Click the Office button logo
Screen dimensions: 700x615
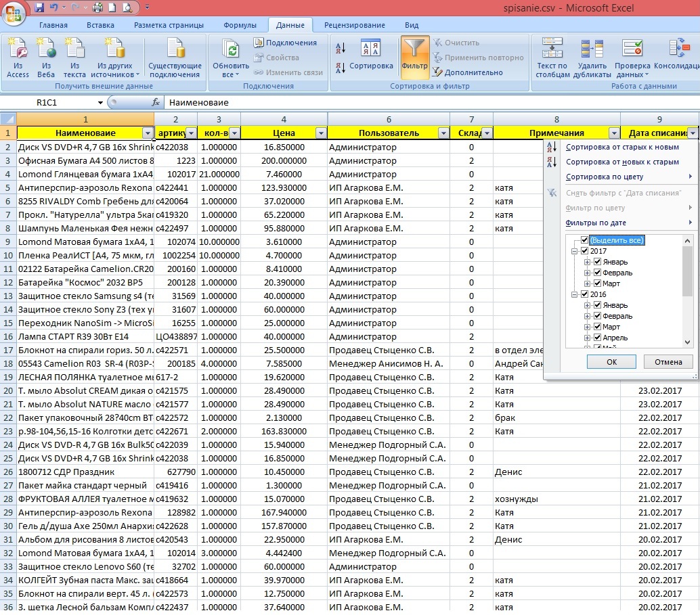pyautogui.click(x=14, y=13)
